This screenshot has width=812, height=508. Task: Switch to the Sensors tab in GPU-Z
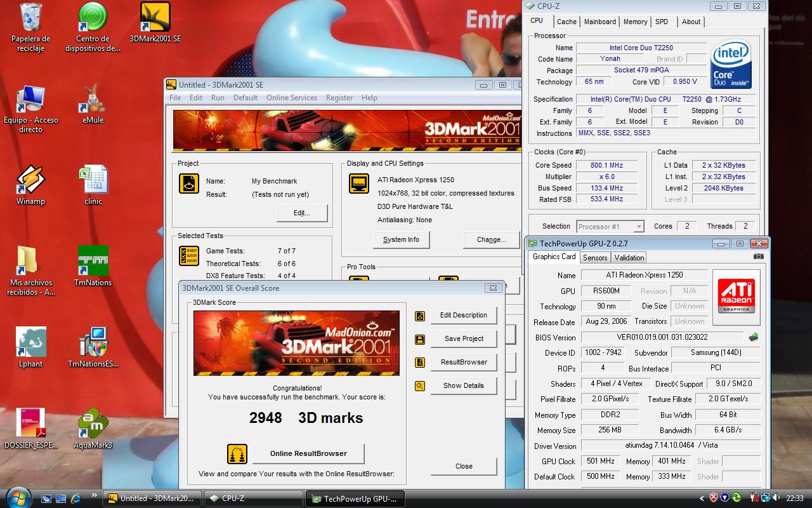click(595, 258)
